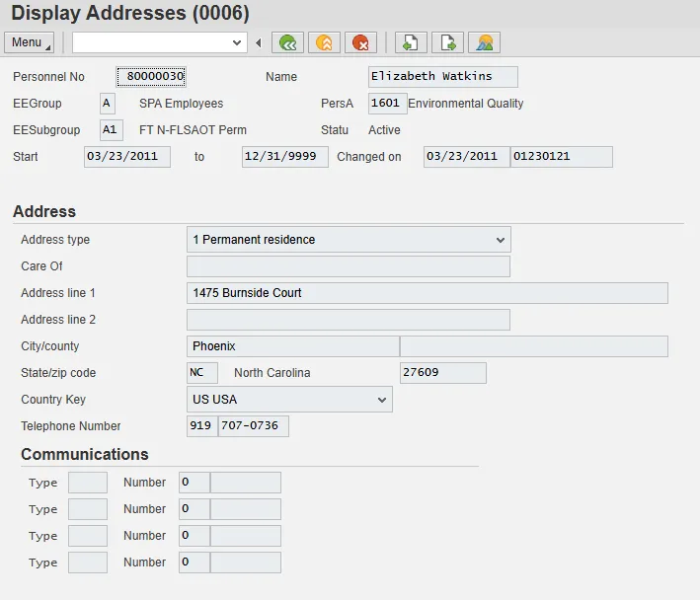Collapse the command field arrow
The width and height of the screenshot is (700, 600).
[x=259, y=42]
